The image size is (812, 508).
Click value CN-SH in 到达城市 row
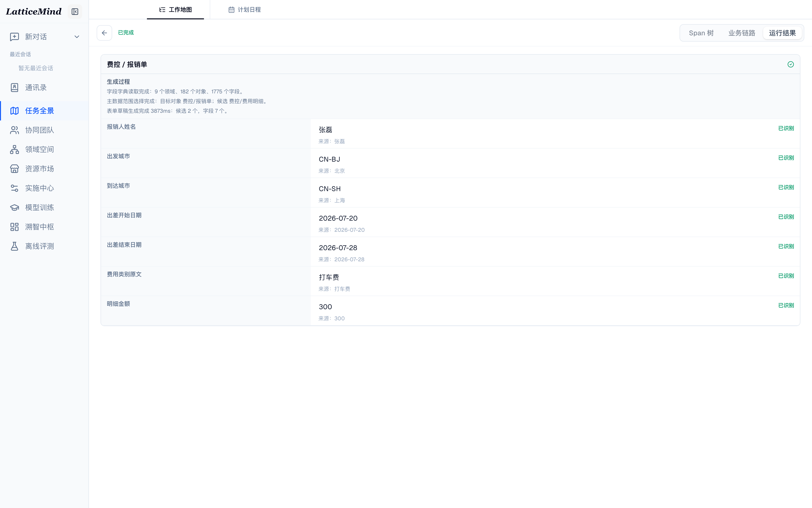coord(329,189)
